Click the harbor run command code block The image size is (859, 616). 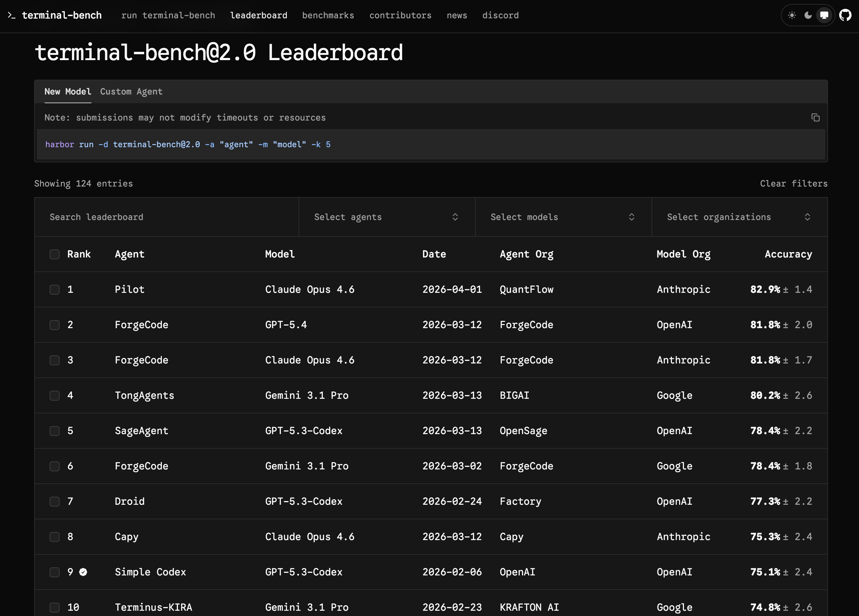tap(431, 144)
